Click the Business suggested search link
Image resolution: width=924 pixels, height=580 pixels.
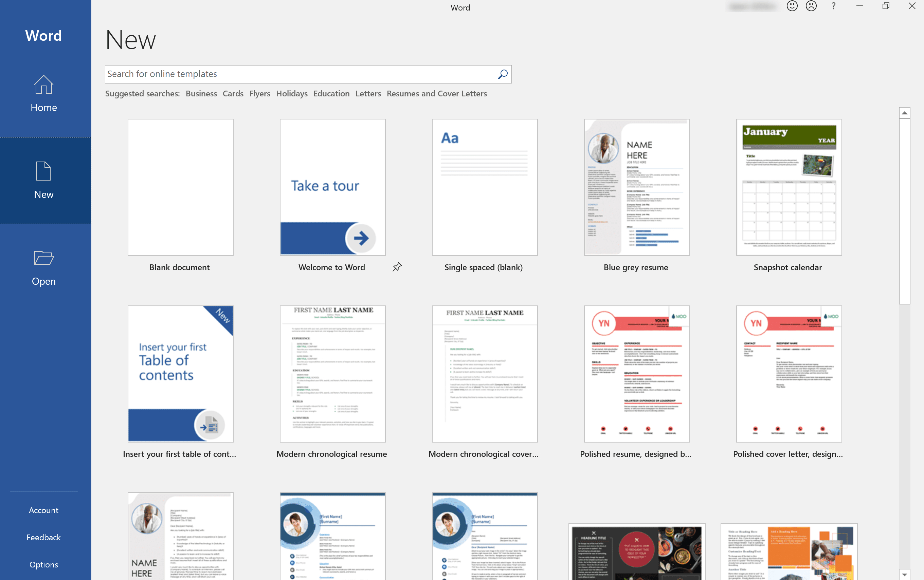(x=201, y=94)
